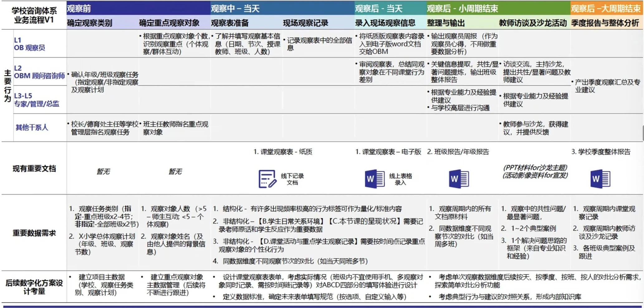
Task: Click the paper notepad icon beside 线下记录文档
Action: (267, 179)
